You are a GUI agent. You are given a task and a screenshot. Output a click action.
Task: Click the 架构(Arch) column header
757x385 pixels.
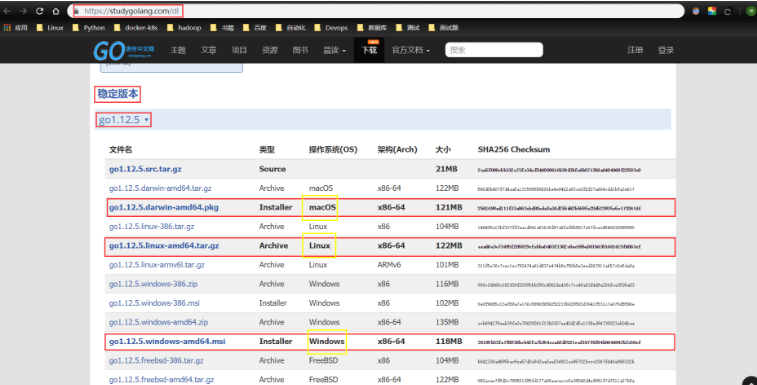pyautogui.click(x=397, y=150)
